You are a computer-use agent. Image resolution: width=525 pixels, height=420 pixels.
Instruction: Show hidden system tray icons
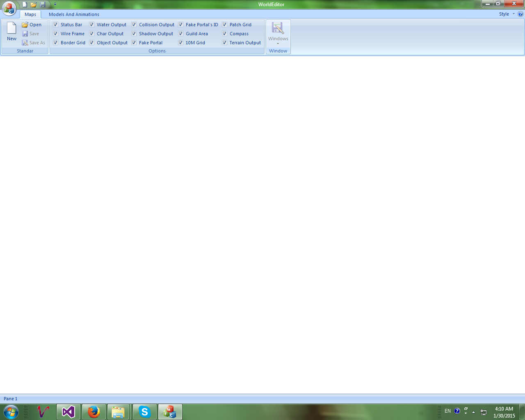473,412
